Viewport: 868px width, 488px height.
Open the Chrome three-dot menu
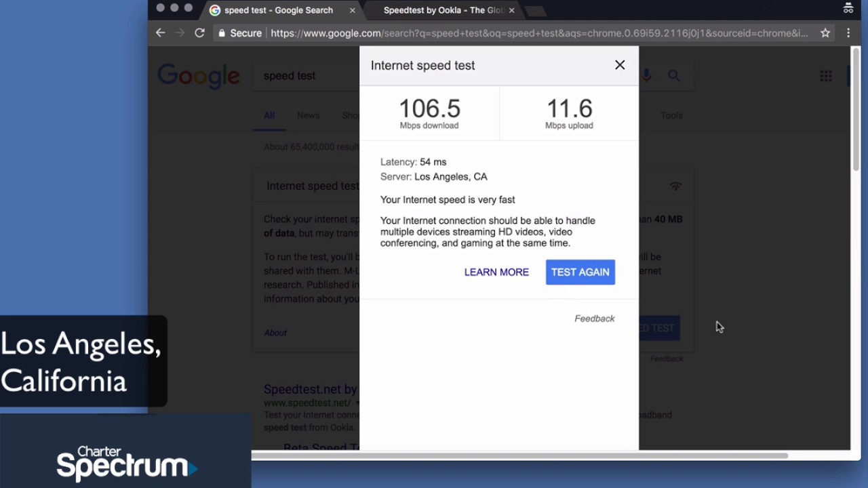[x=848, y=33]
